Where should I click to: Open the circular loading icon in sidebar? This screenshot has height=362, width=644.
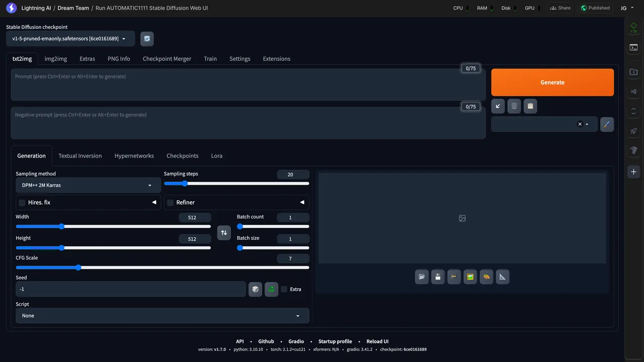coord(633,111)
